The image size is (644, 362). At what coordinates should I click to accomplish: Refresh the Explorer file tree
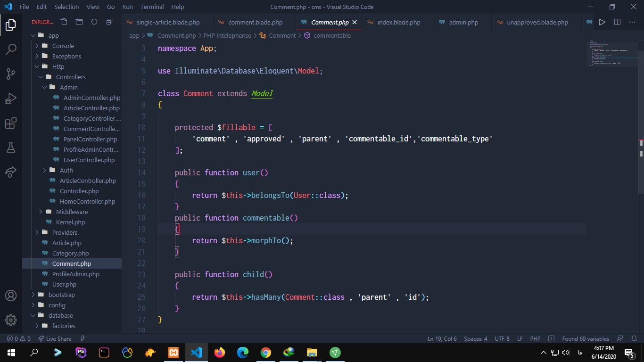tap(94, 22)
